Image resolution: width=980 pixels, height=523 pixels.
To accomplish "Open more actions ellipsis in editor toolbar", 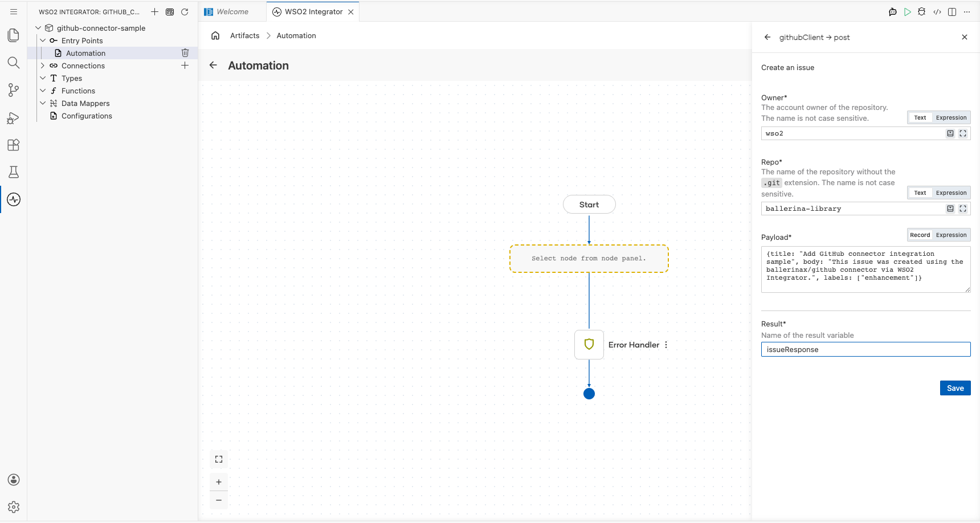I will (967, 12).
